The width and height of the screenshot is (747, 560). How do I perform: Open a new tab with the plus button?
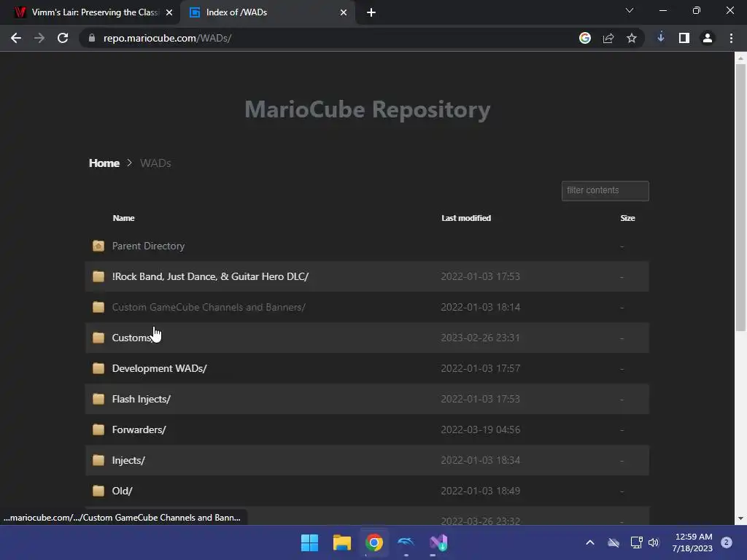pos(371,12)
